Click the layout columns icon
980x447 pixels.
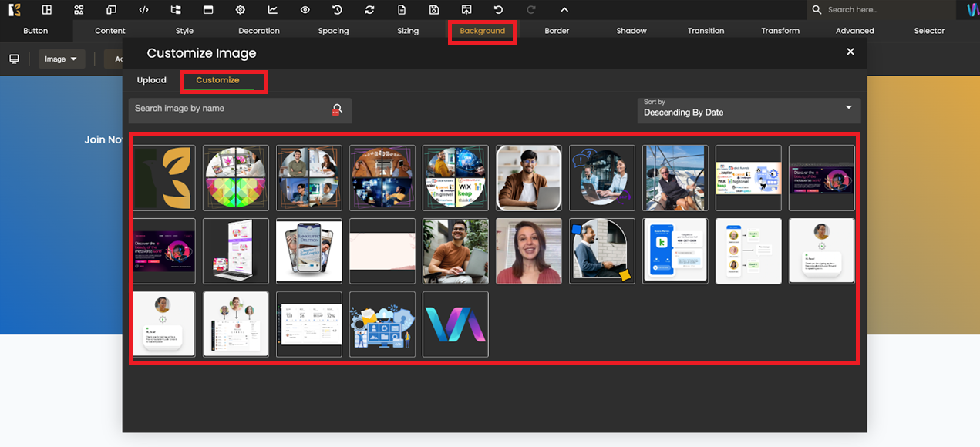[x=47, y=10]
